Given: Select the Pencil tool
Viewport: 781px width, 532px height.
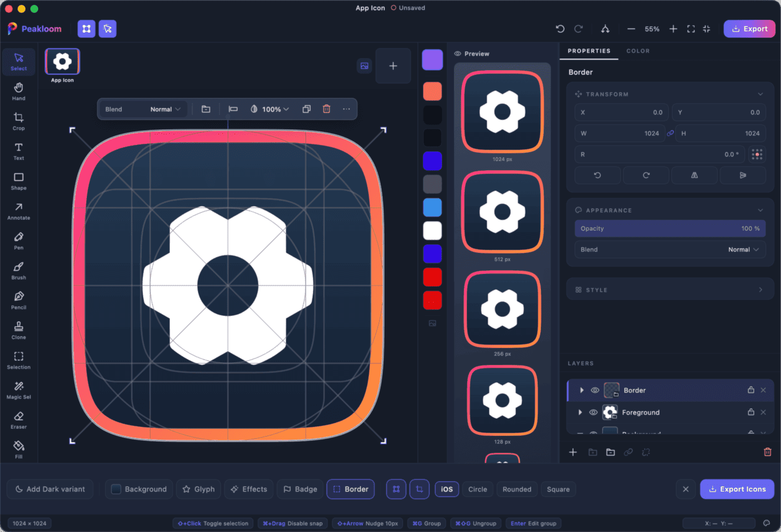Looking at the screenshot, I should [x=19, y=301].
